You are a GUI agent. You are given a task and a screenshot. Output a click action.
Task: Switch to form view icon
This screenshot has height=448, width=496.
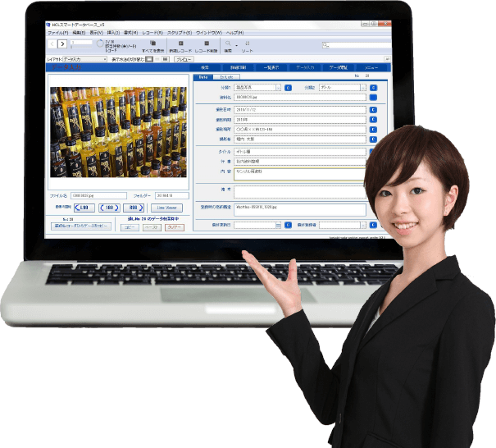tap(149, 59)
